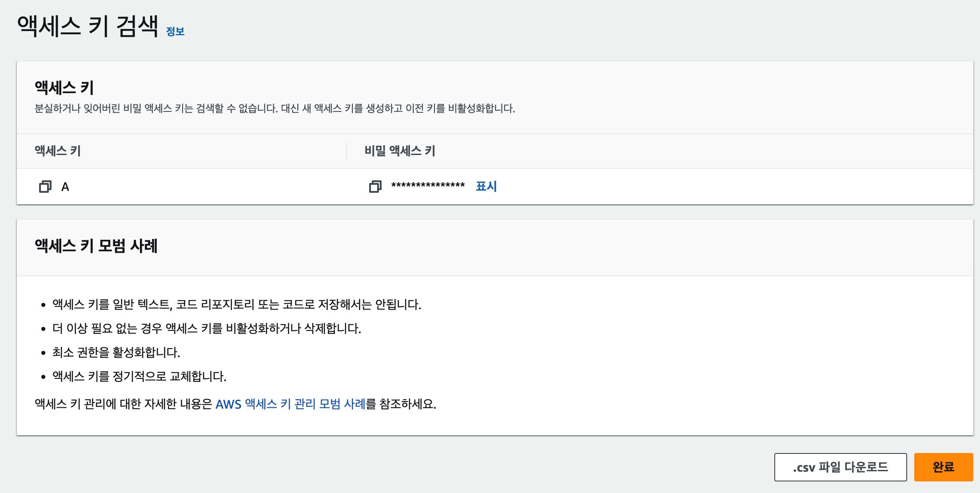Click the masked secret key asterisks
This screenshot has width=980, height=493.
[428, 186]
